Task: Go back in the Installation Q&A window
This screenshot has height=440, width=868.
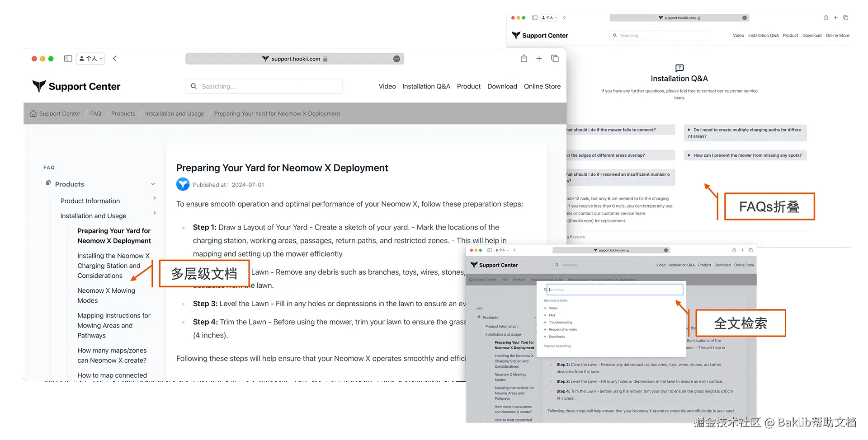Action: pos(564,18)
